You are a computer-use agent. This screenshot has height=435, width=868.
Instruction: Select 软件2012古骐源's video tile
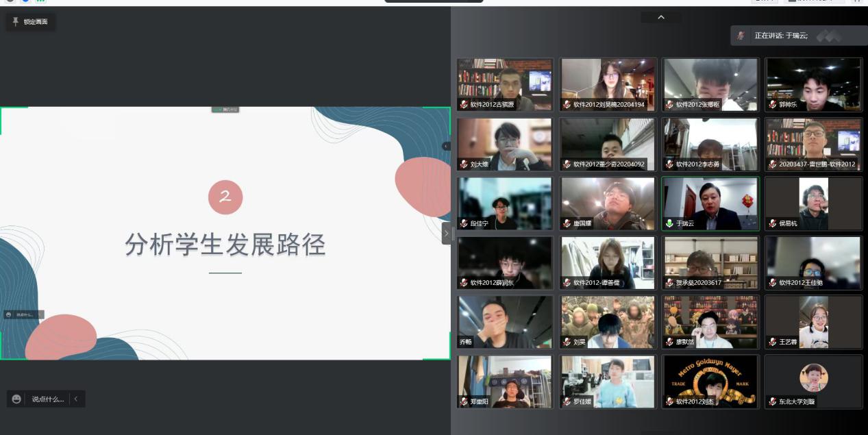click(505, 84)
